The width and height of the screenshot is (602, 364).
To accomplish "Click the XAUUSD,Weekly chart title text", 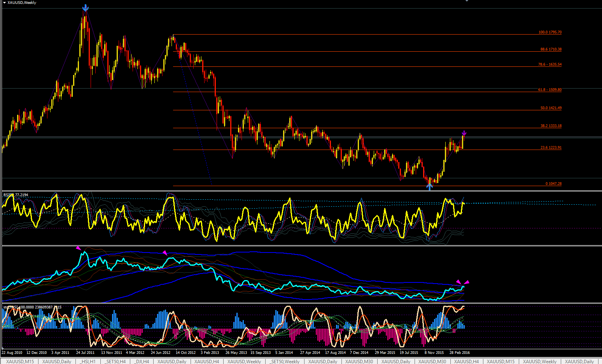I will coord(22,3).
